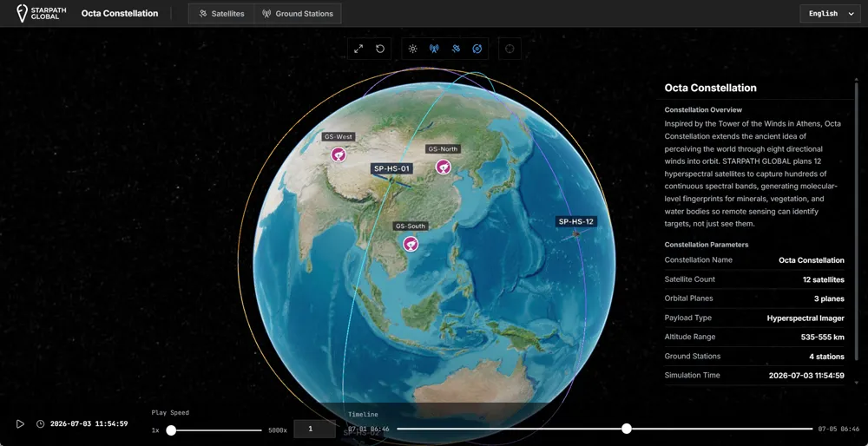Click the down arrow of the panel scrollbar
The width and height of the screenshot is (868, 446).
pyautogui.click(x=857, y=383)
